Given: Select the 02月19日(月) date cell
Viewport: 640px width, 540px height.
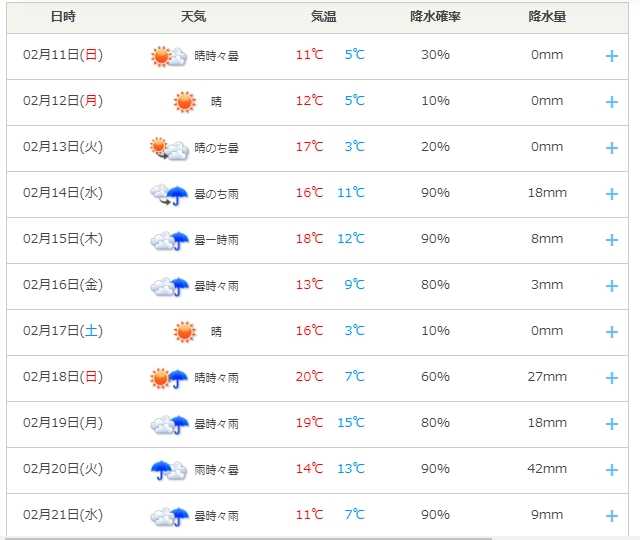Looking at the screenshot, I should (x=63, y=423).
